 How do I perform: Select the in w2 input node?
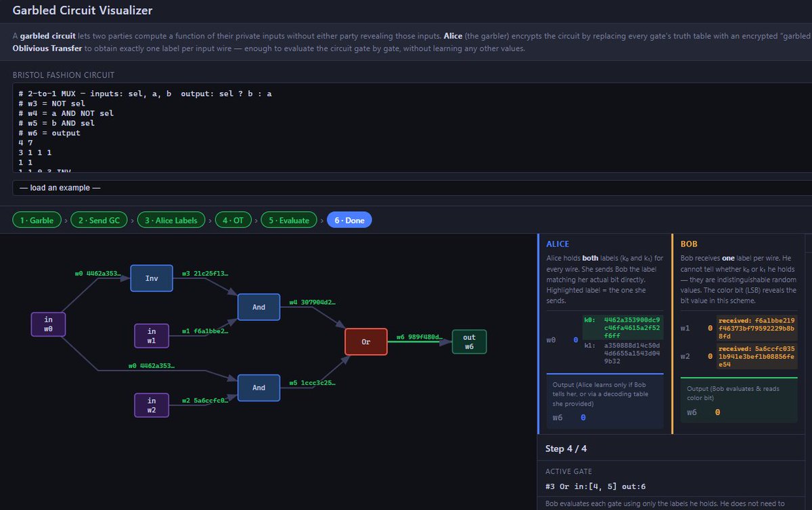coord(152,405)
